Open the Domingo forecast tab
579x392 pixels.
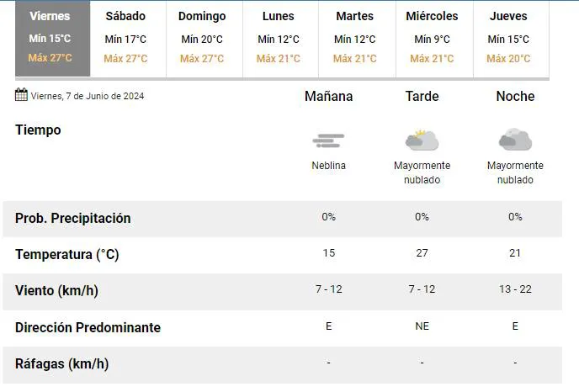pyautogui.click(x=202, y=38)
